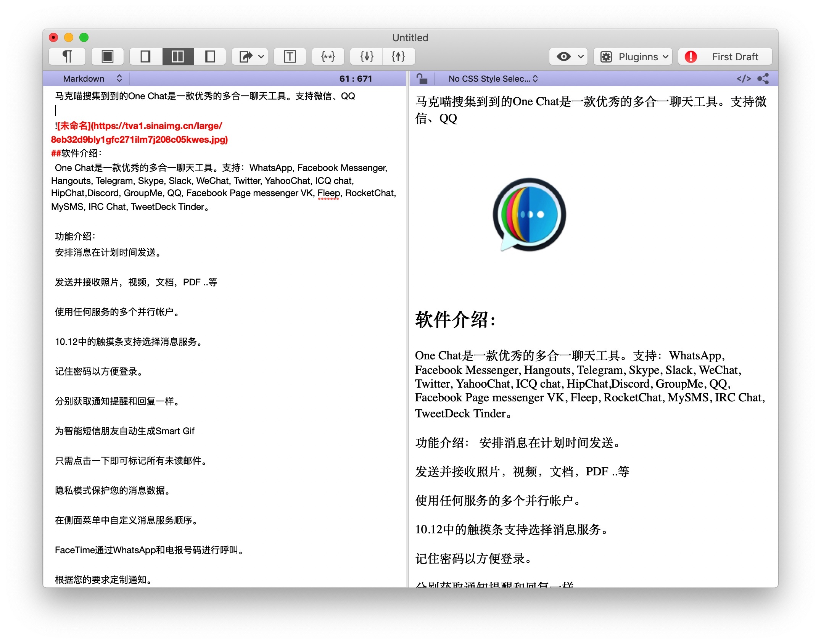
Task: Click 隐私模式保护您的消息数据 in editor
Action: coord(113,490)
